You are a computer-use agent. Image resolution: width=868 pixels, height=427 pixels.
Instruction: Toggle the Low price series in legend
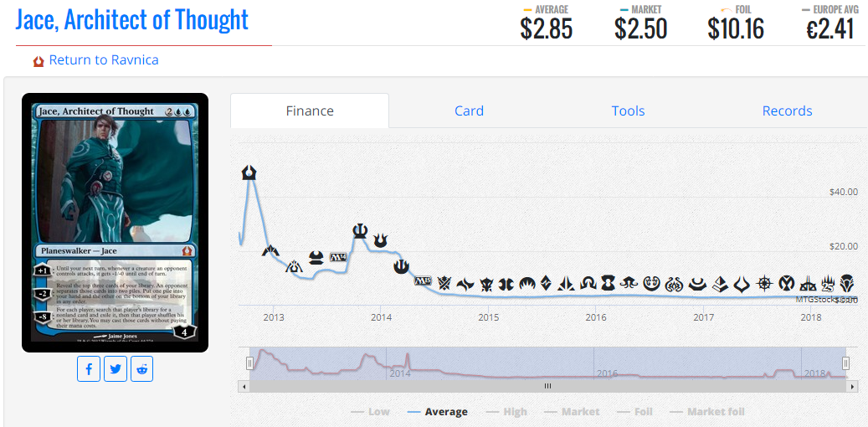(x=370, y=411)
